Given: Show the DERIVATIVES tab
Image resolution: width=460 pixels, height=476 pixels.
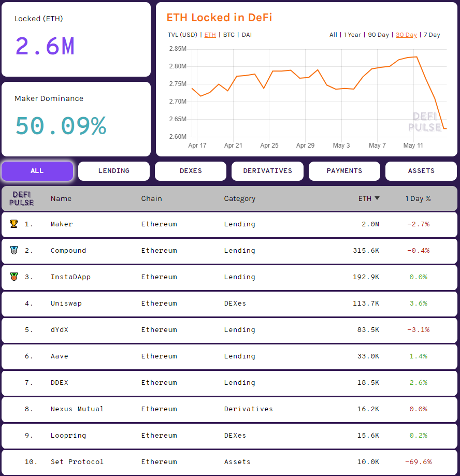Looking at the screenshot, I should tap(267, 171).
